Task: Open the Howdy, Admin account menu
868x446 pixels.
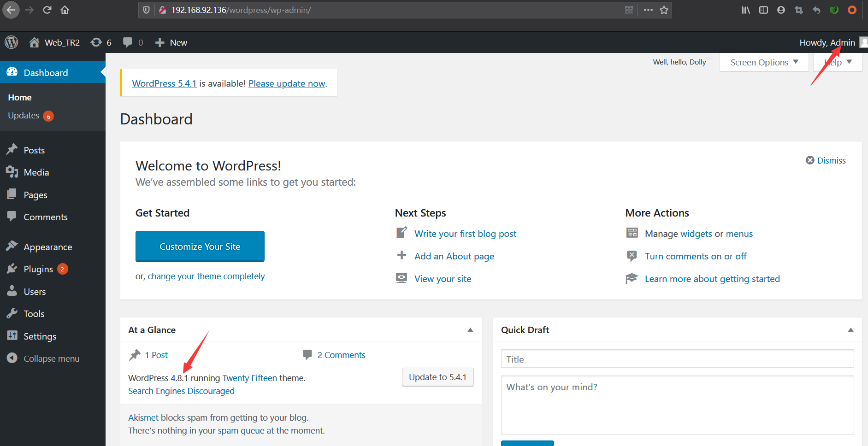Action: [833, 42]
